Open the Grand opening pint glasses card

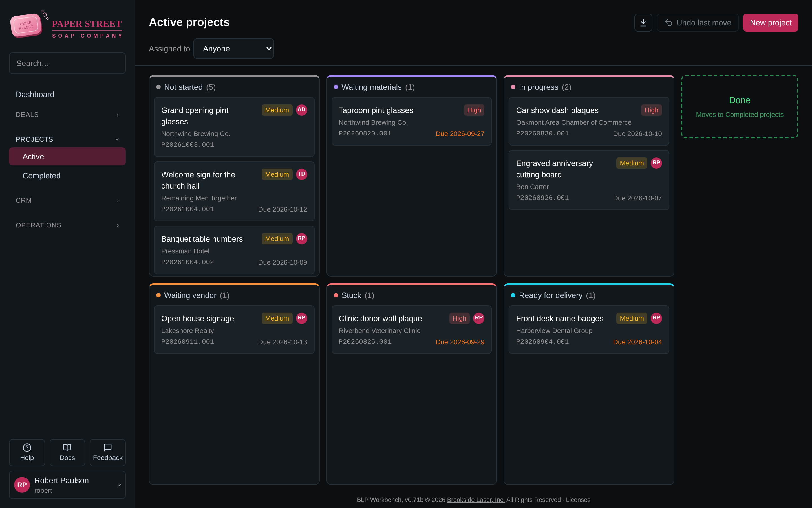pyautogui.click(x=234, y=127)
